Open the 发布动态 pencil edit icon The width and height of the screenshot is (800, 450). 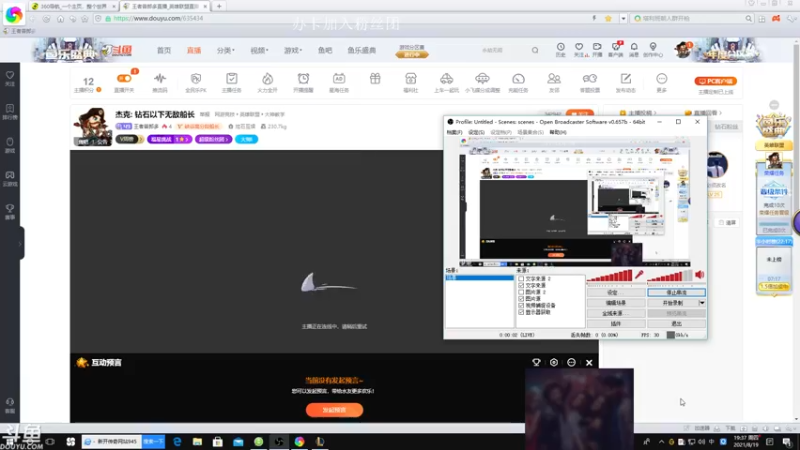626,79
